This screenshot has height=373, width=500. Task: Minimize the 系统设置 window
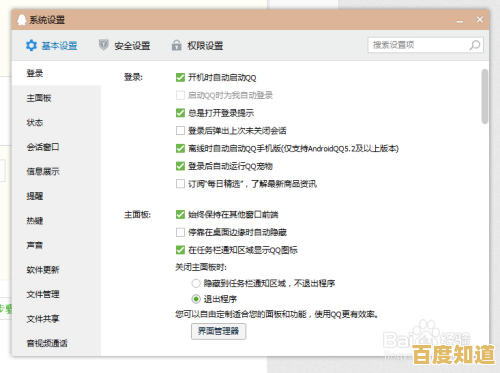[x=460, y=20]
